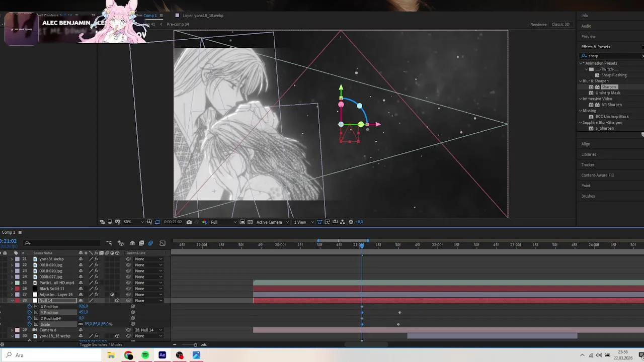Screen dimensions: 644x362
Task: Click the Pre-comp 34 breadcrumb in the viewer
Action: pyautogui.click(x=178, y=25)
